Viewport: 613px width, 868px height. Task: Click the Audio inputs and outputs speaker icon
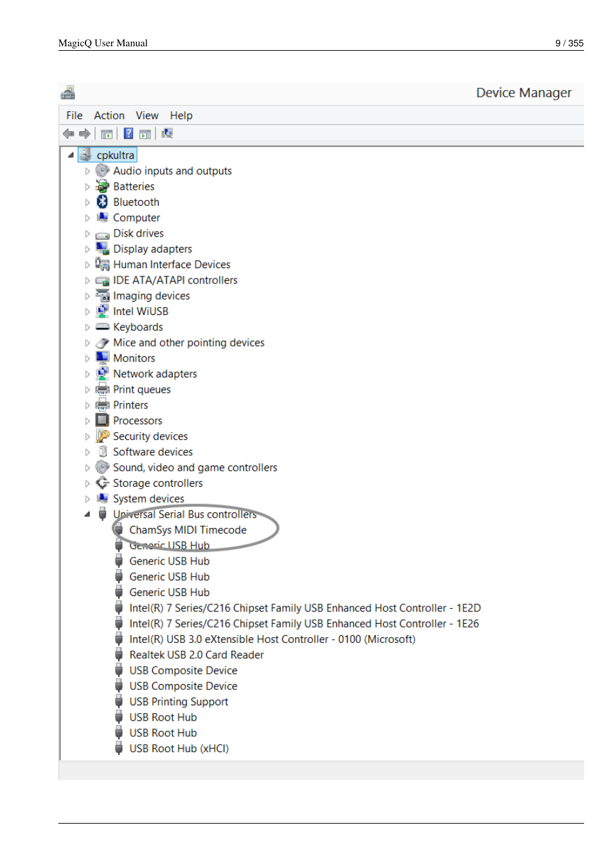102,170
